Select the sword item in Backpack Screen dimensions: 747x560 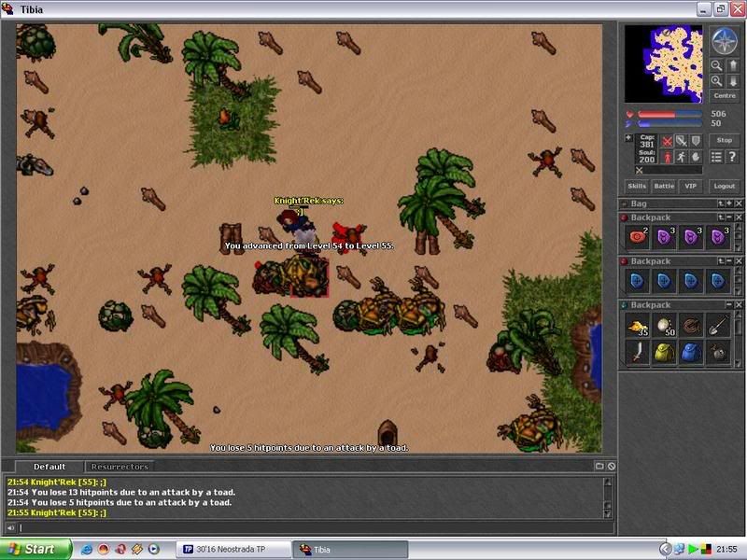click(638, 353)
